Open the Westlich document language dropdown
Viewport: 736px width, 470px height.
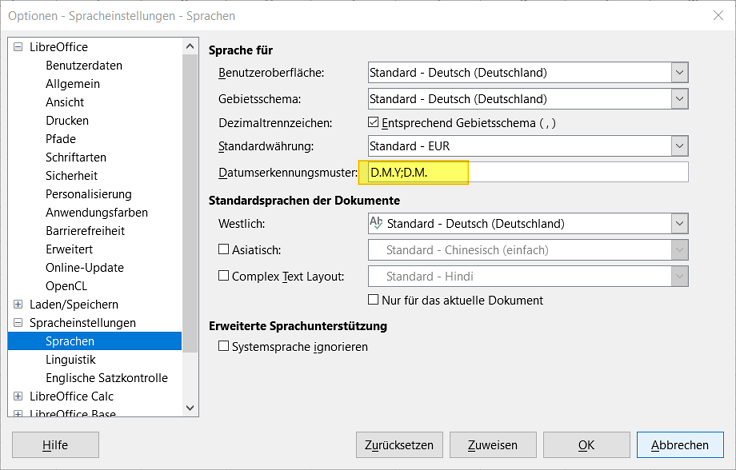coord(679,224)
